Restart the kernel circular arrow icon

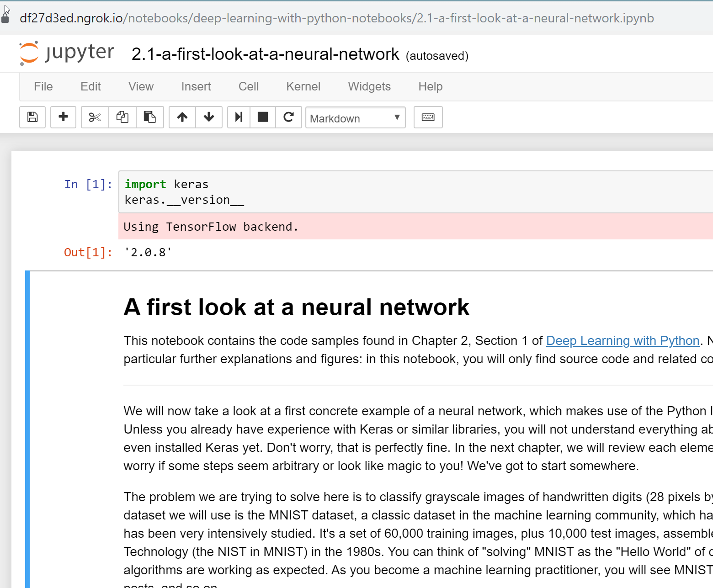point(288,117)
